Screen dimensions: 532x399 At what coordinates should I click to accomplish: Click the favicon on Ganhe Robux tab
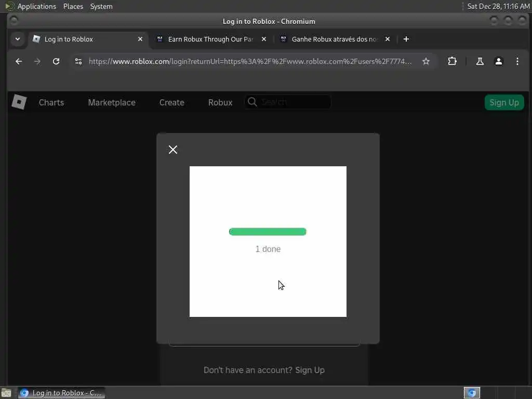[283, 39]
